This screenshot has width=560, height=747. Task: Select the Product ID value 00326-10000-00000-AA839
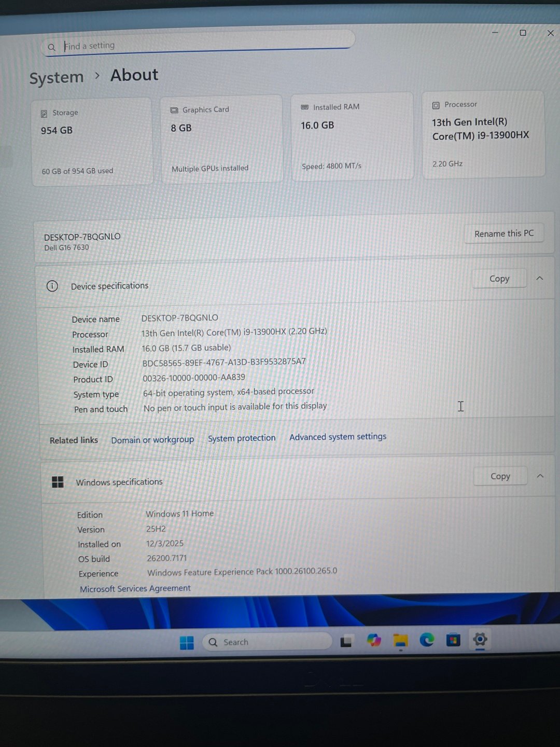tap(194, 378)
